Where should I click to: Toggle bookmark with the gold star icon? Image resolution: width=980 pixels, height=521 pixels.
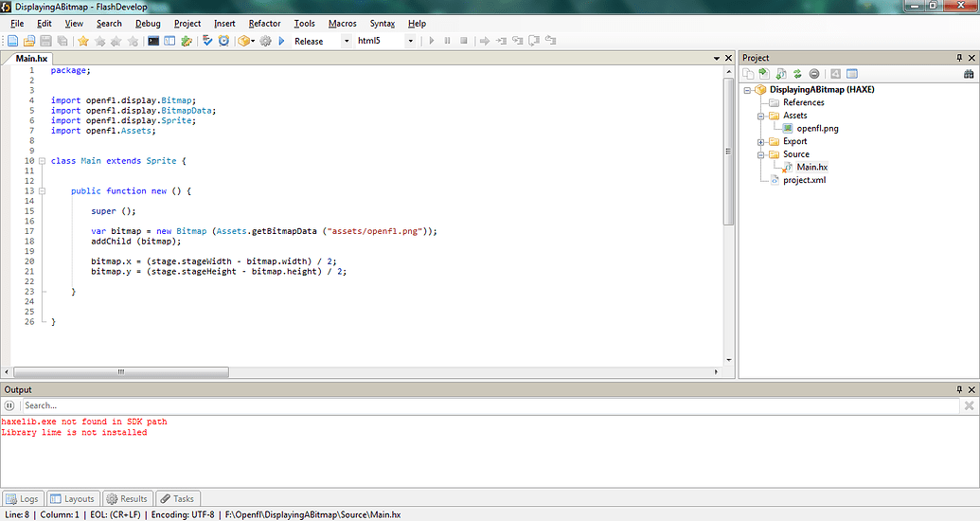point(83,41)
